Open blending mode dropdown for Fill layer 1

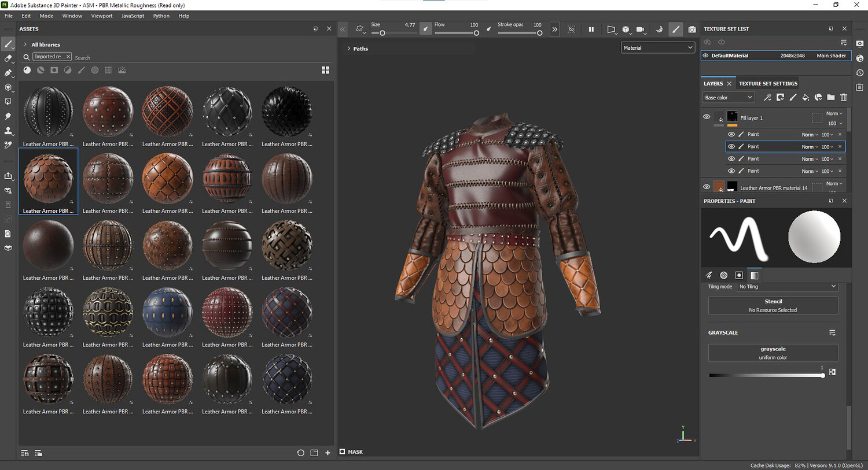coord(834,113)
